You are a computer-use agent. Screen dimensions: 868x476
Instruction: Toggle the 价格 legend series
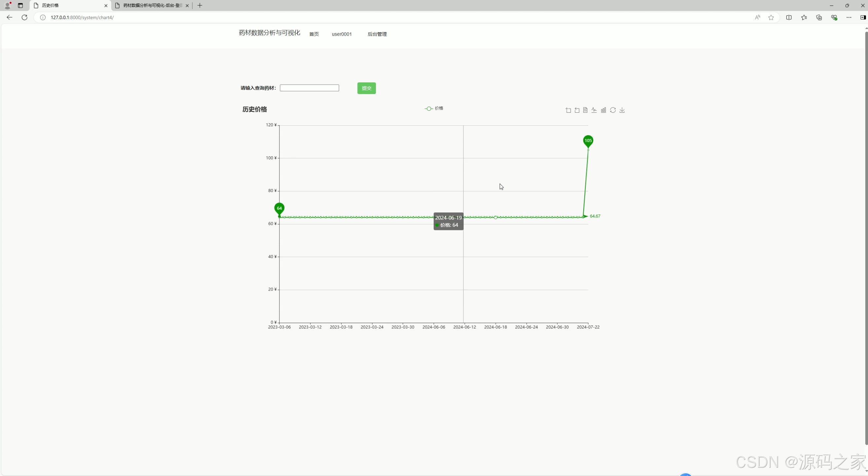[434, 108]
